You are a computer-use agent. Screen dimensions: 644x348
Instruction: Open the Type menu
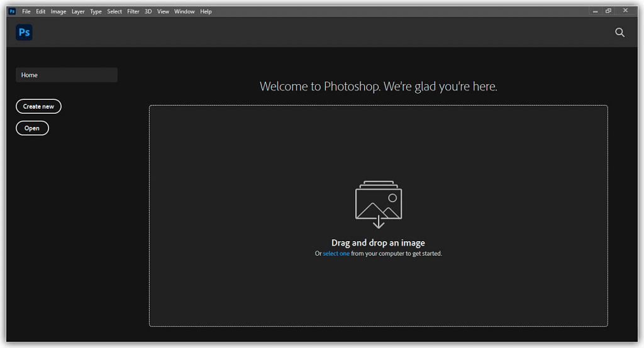click(x=96, y=11)
